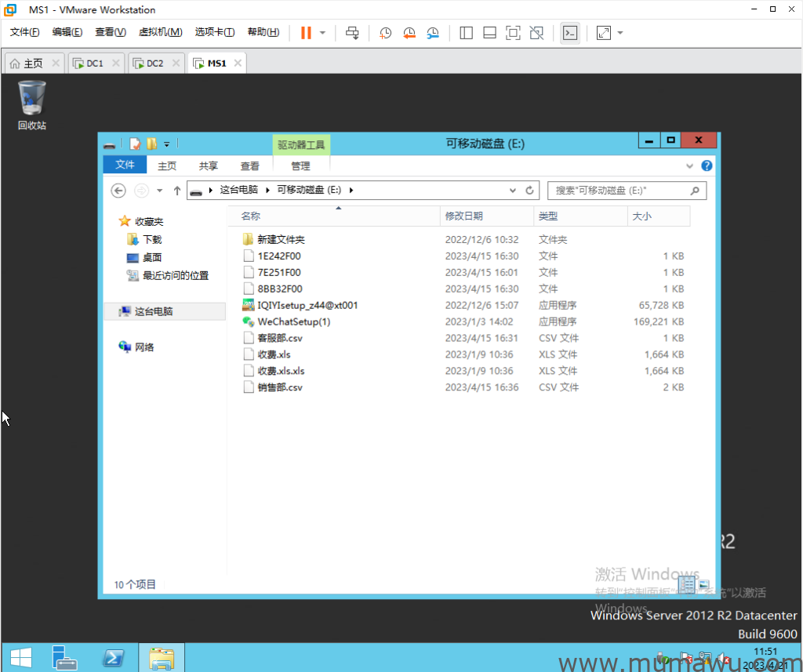Click the Explorer help question mark icon
Image resolution: width=803 pixels, height=672 pixels.
[707, 166]
